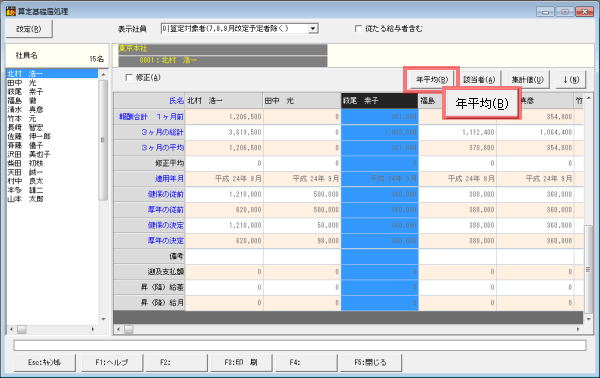
Task: Click the highlighted black column header in grid
Action: 380,101
